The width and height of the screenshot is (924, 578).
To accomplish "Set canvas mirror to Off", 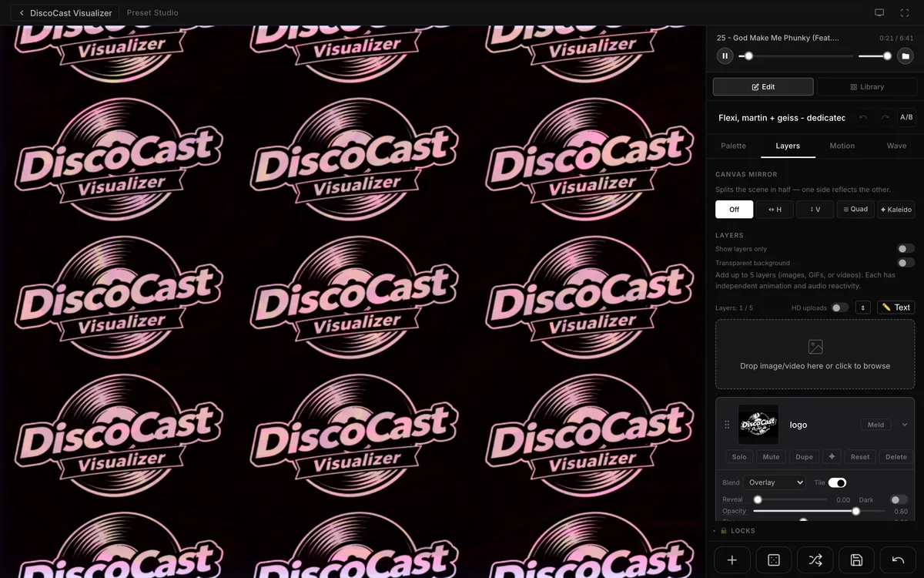I will click(x=734, y=209).
